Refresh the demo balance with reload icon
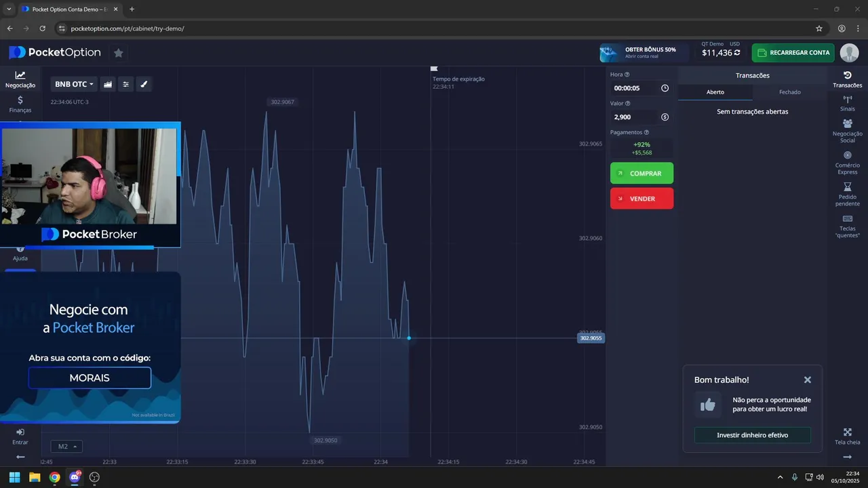The image size is (868, 488). point(737,53)
